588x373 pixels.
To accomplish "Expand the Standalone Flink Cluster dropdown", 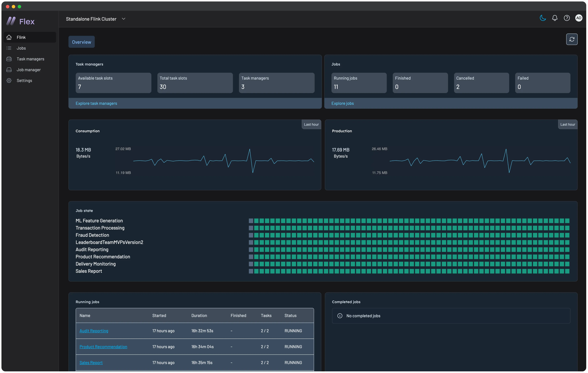I will tap(124, 19).
